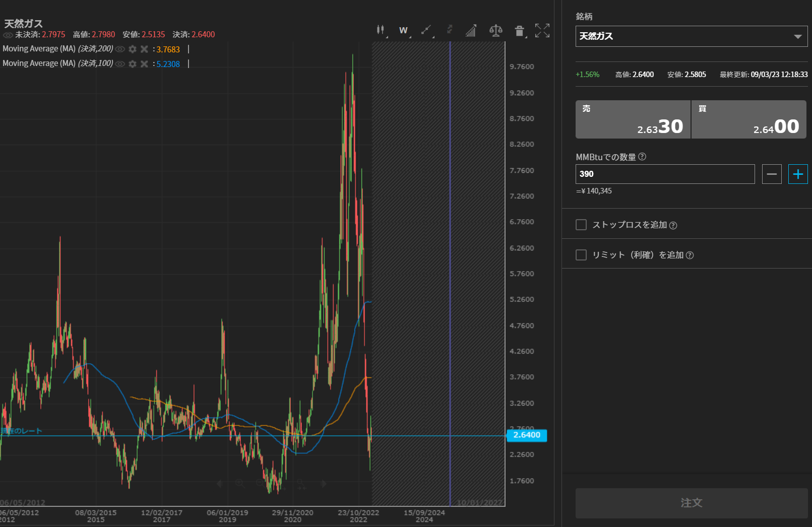
Task: Toggle visibility of MA 100 indicator
Action: click(x=120, y=64)
